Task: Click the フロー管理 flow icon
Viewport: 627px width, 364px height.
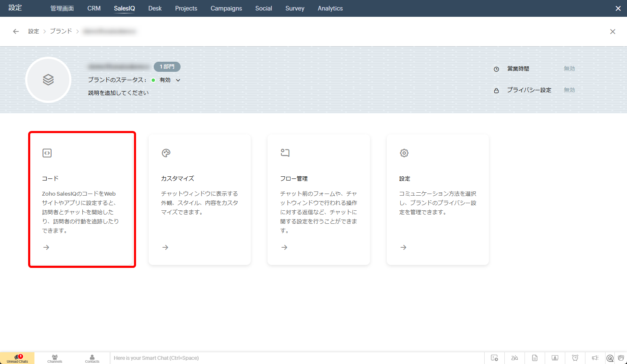Action: [x=285, y=153]
